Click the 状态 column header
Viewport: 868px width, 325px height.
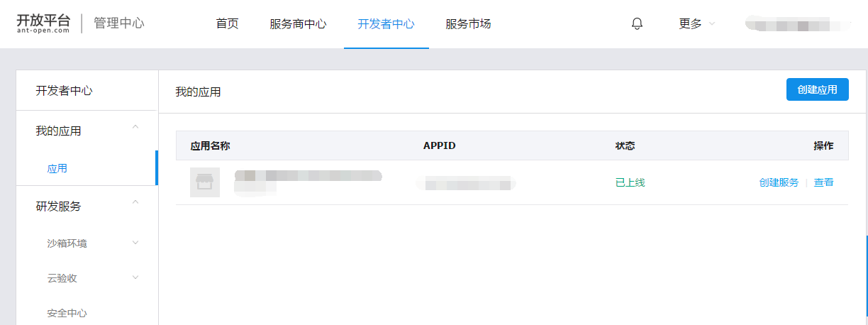click(625, 145)
